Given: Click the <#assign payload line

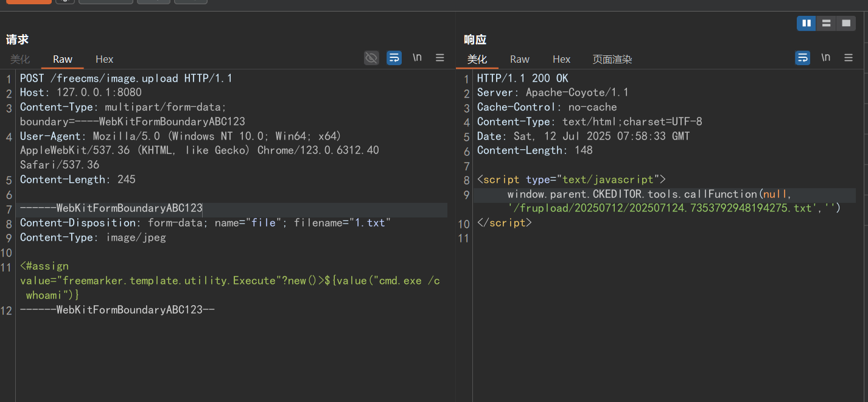Looking at the screenshot, I should click(44, 266).
